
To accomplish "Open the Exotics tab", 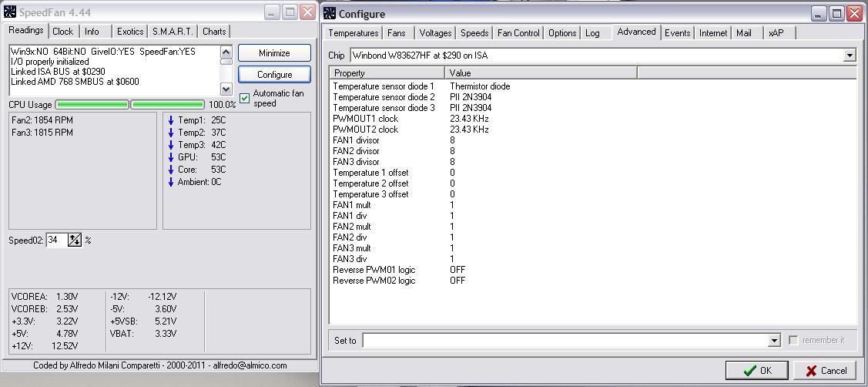I will click(130, 32).
